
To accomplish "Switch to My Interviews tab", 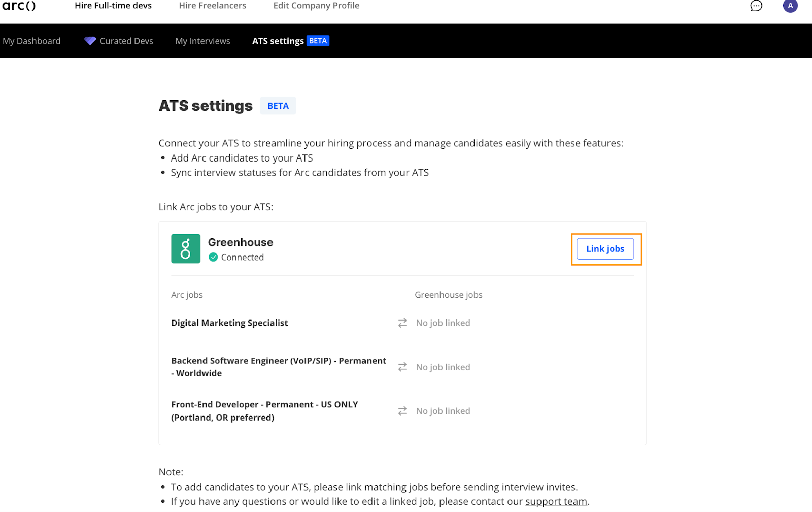I will [x=202, y=41].
